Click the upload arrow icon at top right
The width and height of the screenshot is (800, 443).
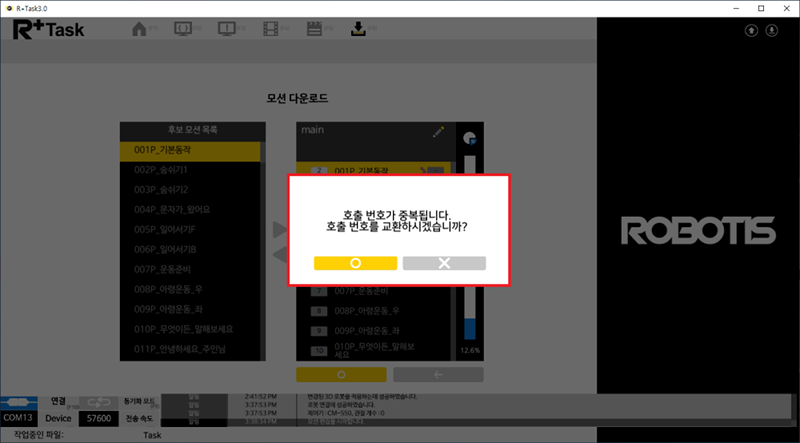(x=752, y=29)
